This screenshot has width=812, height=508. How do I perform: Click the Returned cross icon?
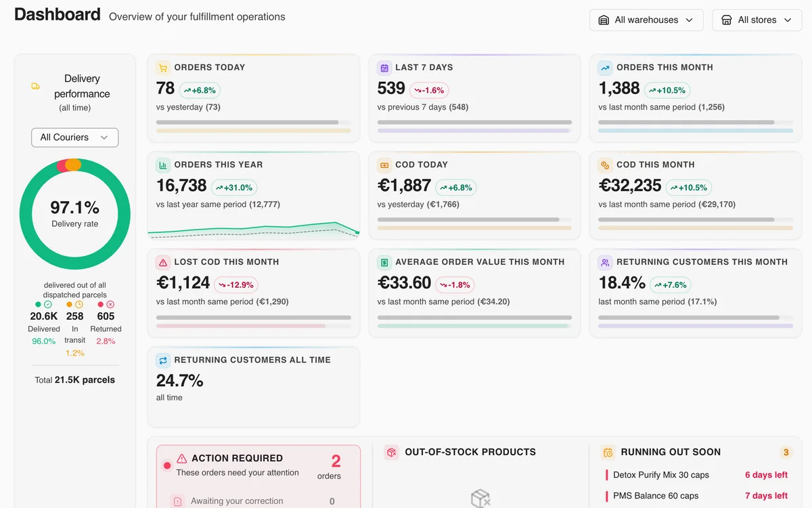[x=110, y=305]
